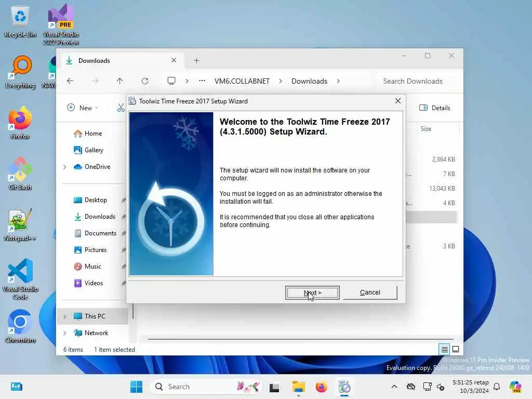Image resolution: width=532 pixels, height=399 pixels.
Task: Launch Notepad++ desktop shortcut
Action: [20, 224]
